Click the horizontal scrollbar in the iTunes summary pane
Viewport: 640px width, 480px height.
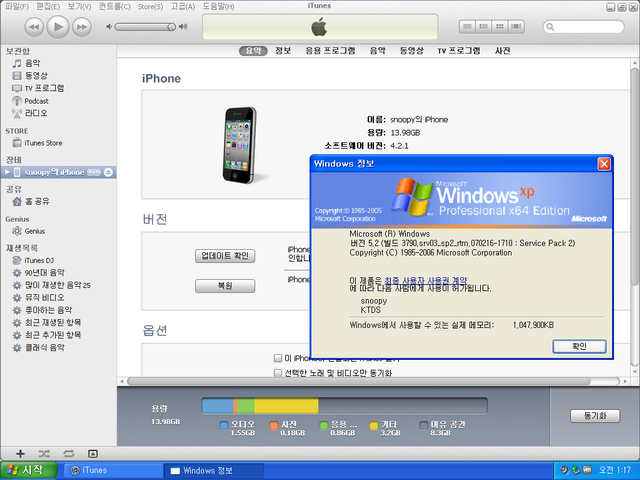(359, 381)
